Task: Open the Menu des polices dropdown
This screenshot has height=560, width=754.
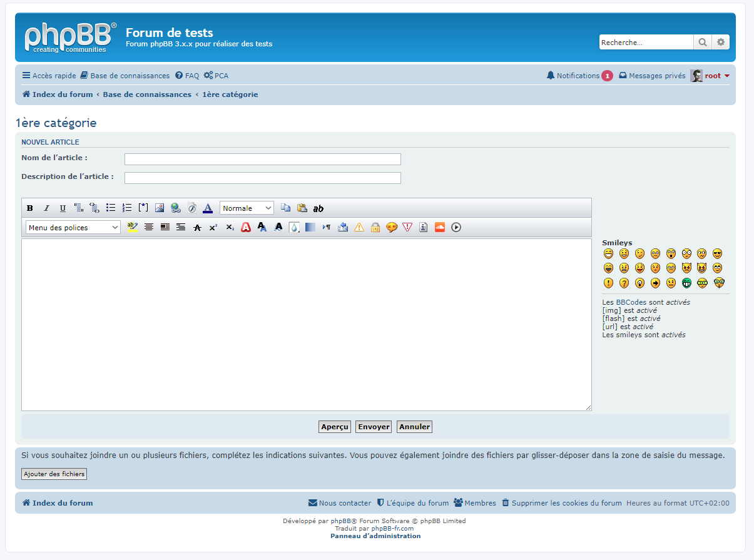Action: 73,228
